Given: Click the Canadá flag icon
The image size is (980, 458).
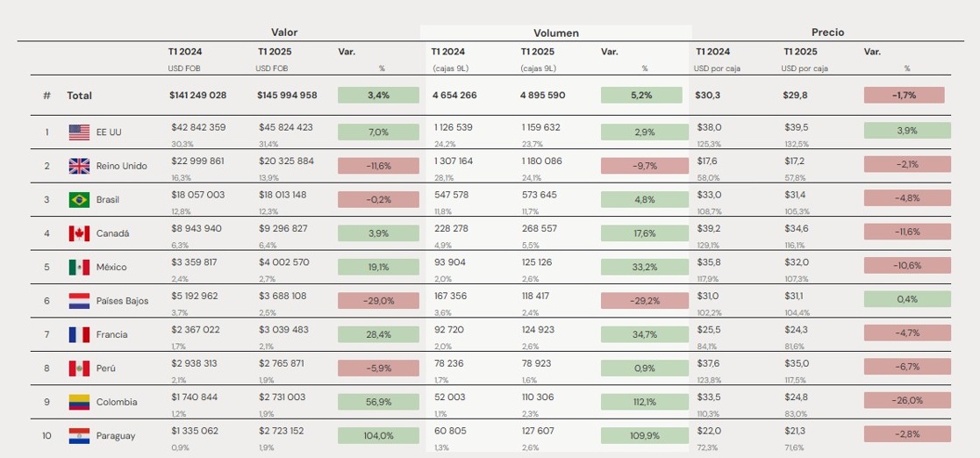Looking at the screenshot, I should coord(79,233).
